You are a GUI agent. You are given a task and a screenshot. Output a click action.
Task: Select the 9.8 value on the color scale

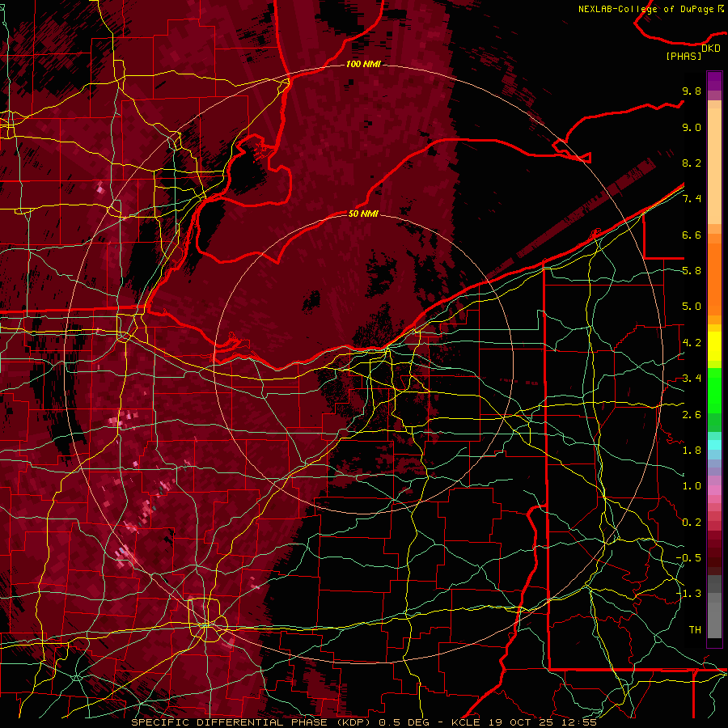pos(692,91)
